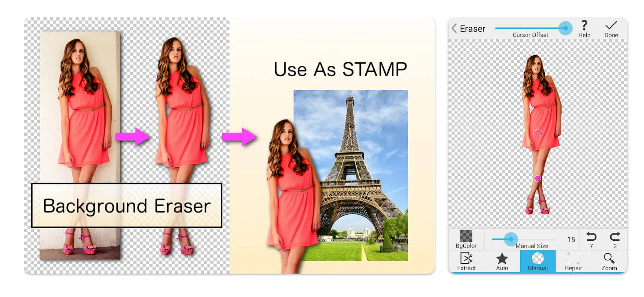
Task: Switch to the Manual eraser tab
Action: 537,261
